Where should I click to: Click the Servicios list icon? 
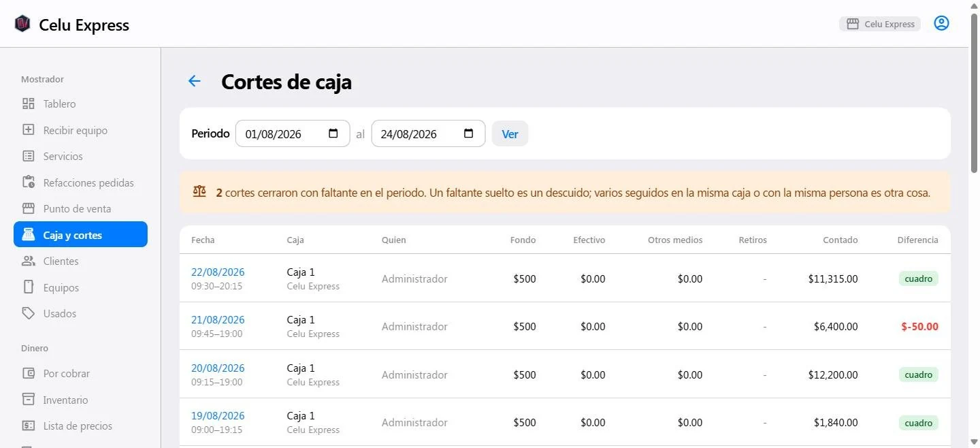pos(29,157)
